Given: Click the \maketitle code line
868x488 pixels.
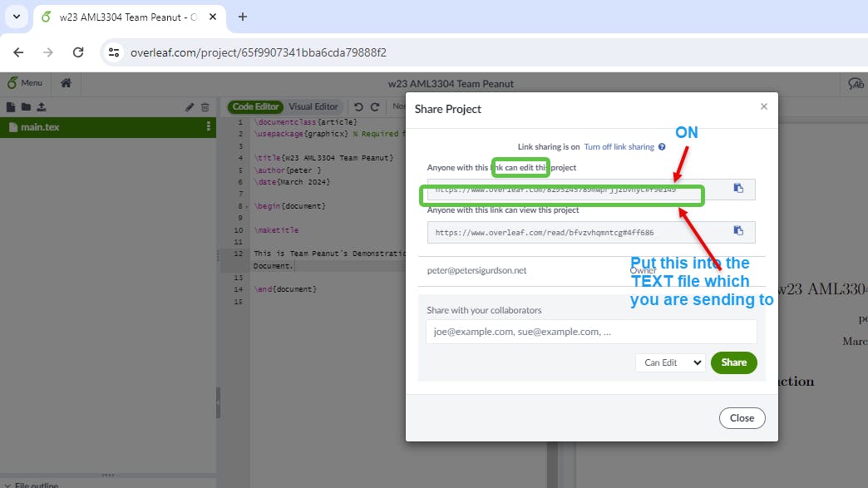Looking at the screenshot, I should (x=276, y=230).
